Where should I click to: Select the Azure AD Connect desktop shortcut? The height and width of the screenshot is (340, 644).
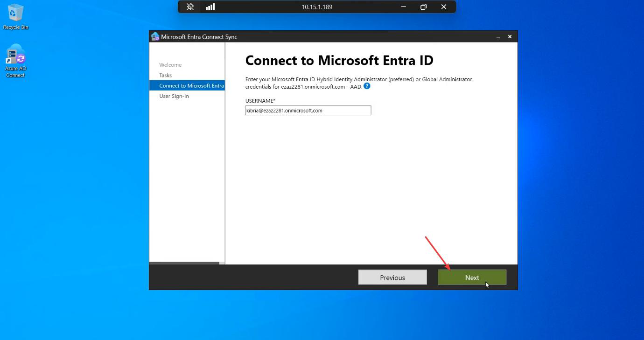15,61
